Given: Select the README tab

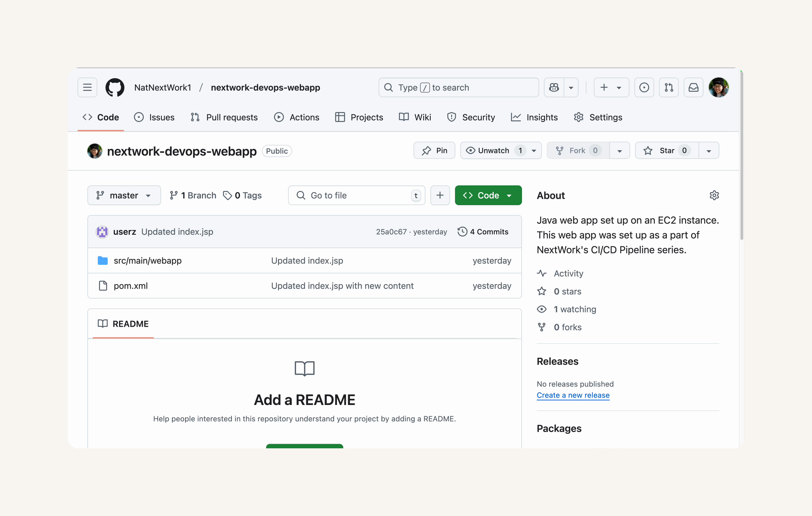Looking at the screenshot, I should tap(123, 324).
